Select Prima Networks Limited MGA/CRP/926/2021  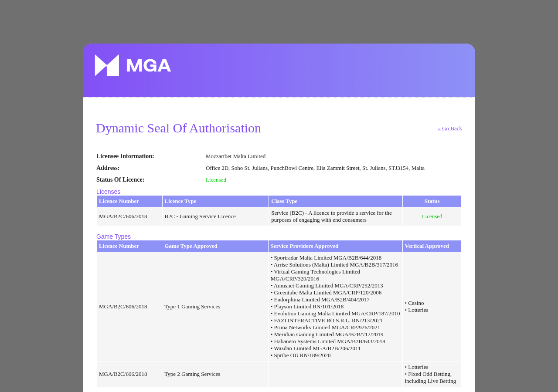[x=326, y=328]
